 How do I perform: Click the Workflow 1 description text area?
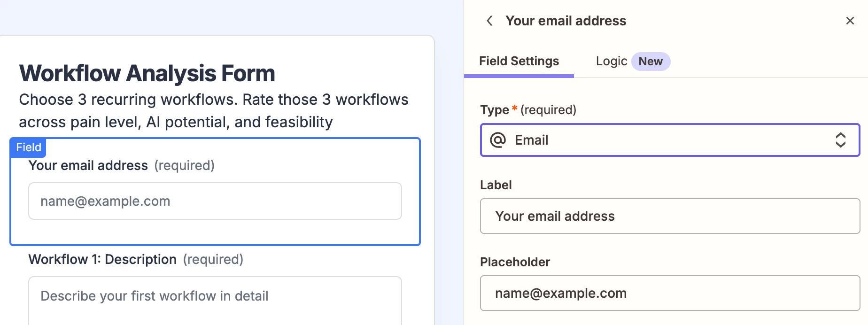[215, 301]
